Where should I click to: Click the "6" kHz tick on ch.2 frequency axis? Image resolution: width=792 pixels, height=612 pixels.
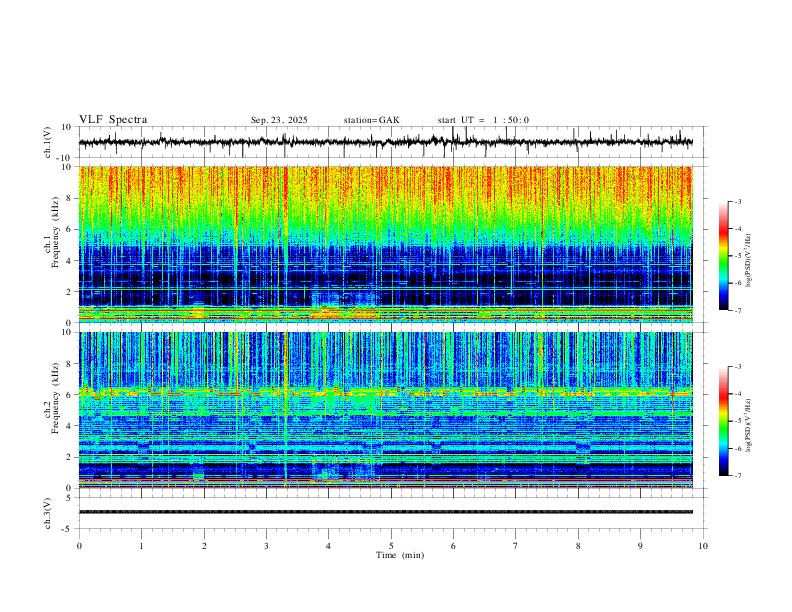click(70, 395)
